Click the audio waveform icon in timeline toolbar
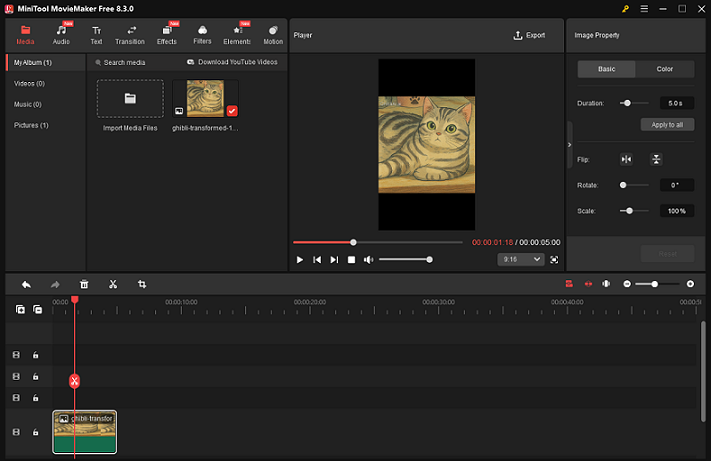 click(x=606, y=284)
